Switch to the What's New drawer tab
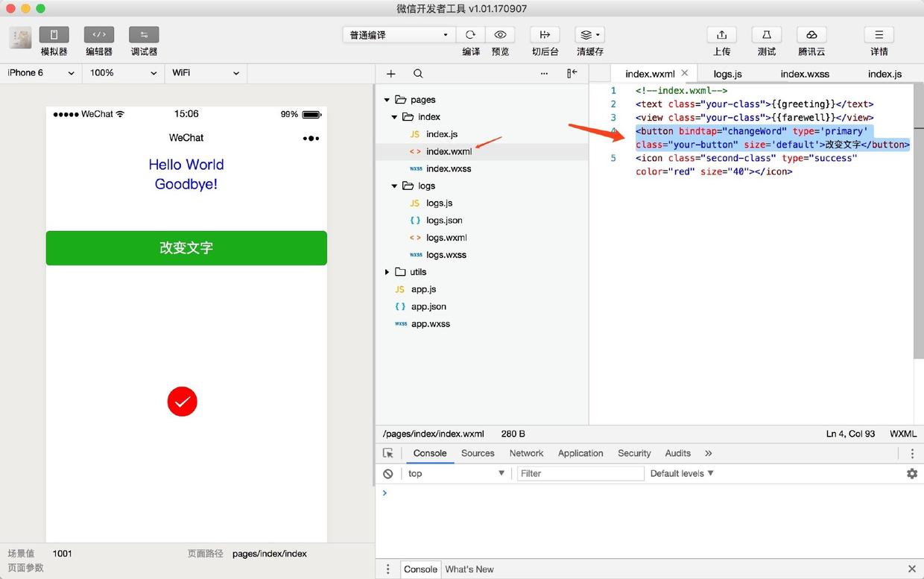This screenshot has height=579, width=924. click(469, 569)
